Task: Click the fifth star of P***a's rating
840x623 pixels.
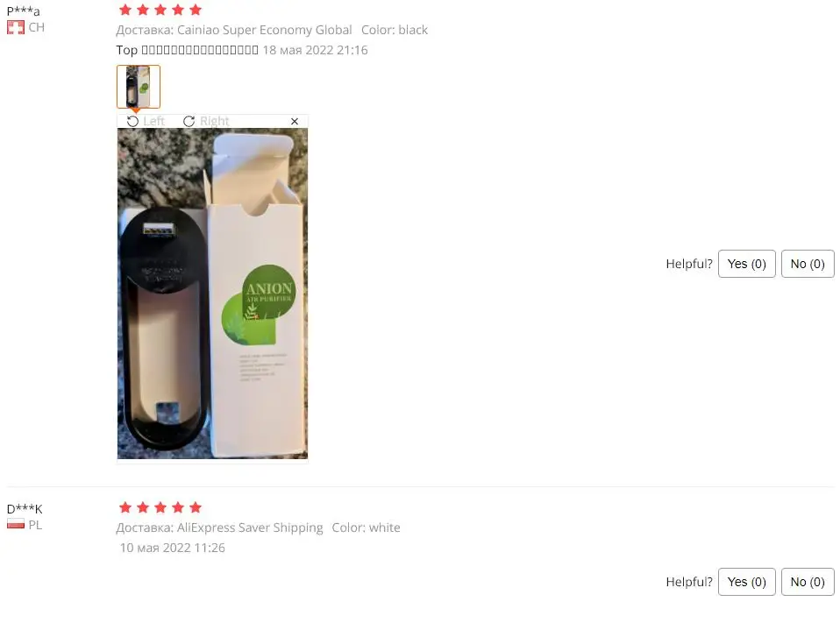Action: (196, 10)
